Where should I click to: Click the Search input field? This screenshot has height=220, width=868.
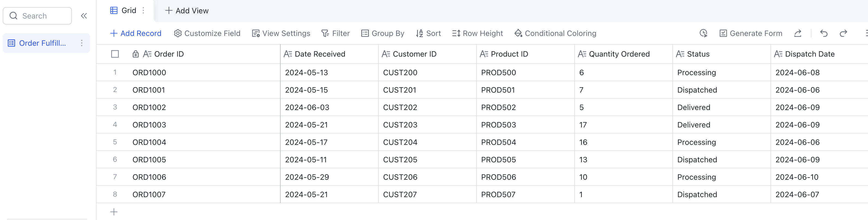37,16
